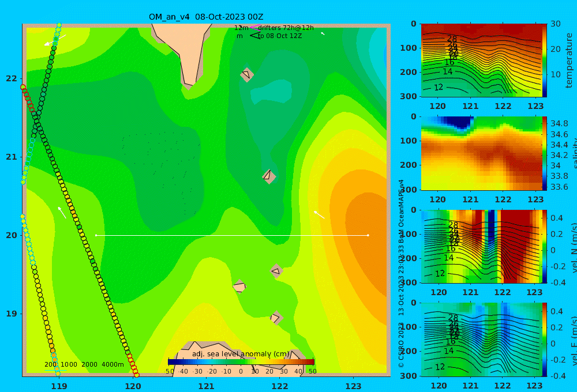The width and height of the screenshot is (577, 392).
Task: Click contour label 28 in temperature panel
Action: [x=452, y=39]
